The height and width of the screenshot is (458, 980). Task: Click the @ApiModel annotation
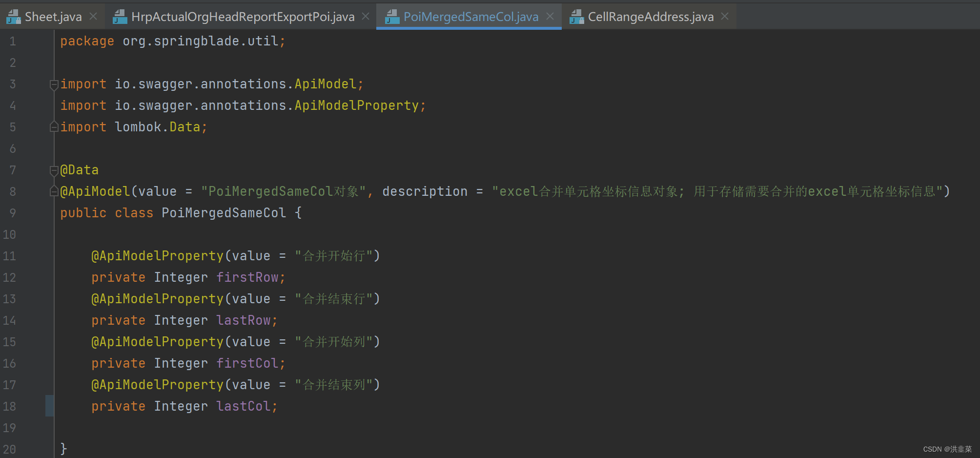(x=95, y=192)
